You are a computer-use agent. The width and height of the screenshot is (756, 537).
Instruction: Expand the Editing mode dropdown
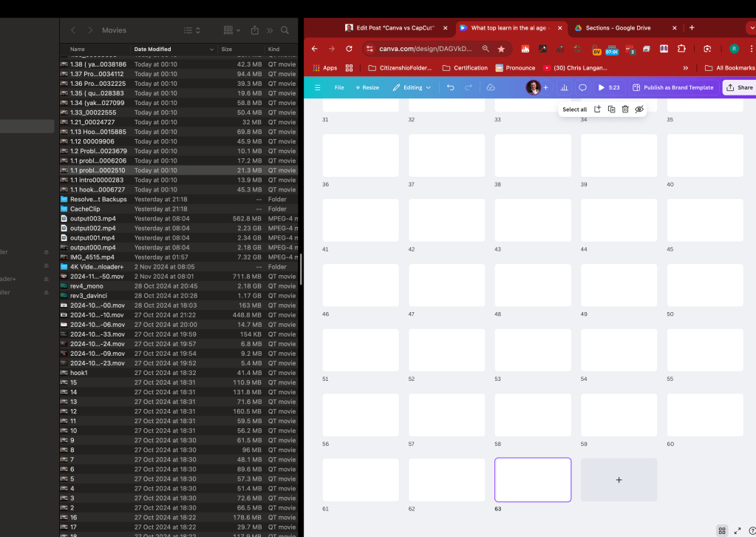point(412,87)
